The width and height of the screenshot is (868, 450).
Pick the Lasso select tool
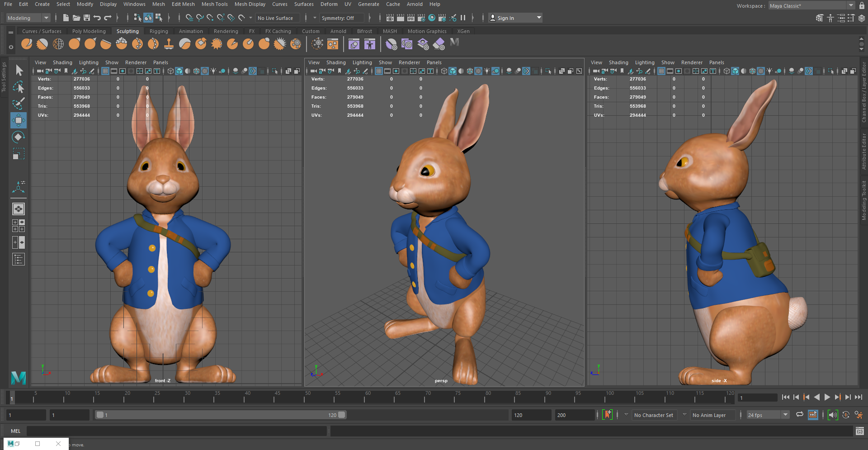(19, 87)
